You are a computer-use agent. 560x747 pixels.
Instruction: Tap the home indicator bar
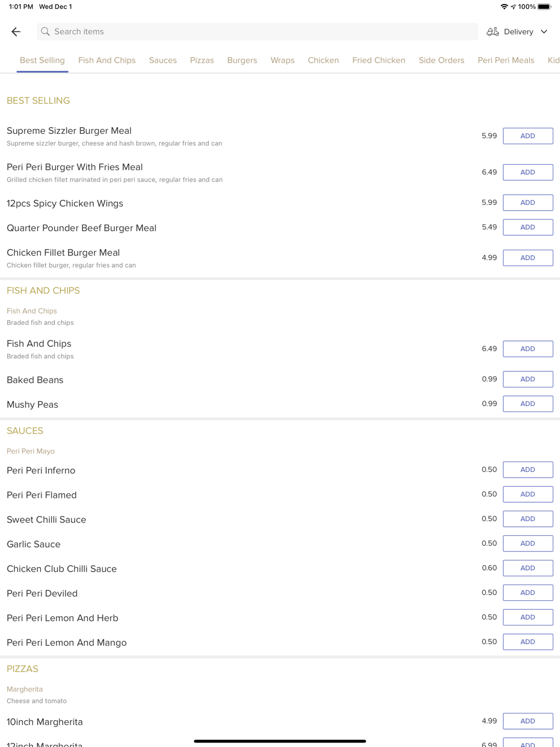pos(280,741)
